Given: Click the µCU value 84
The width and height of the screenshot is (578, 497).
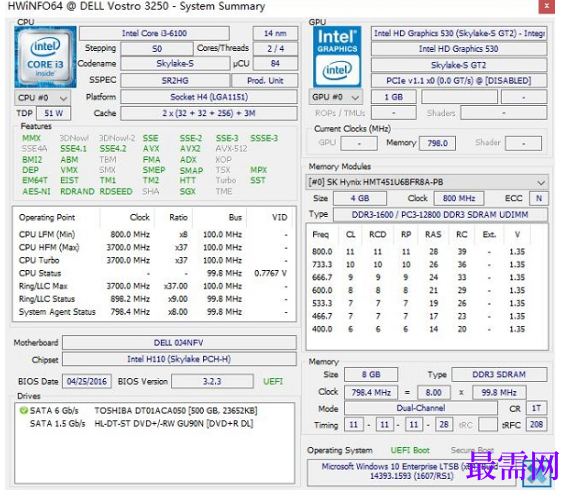Looking at the screenshot, I should (x=275, y=63).
